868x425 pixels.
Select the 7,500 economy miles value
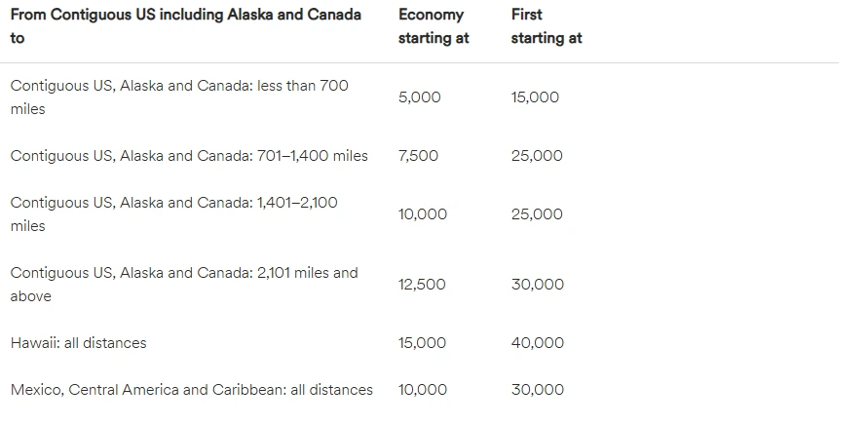click(418, 156)
